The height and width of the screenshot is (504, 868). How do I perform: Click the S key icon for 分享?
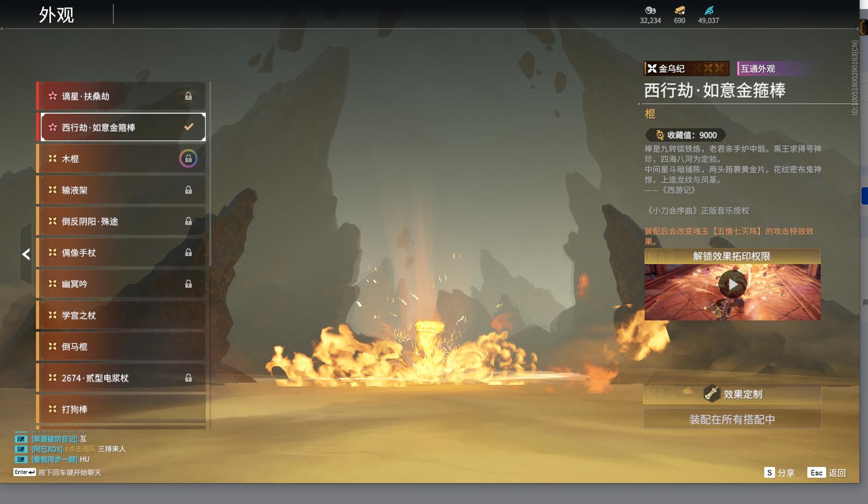[770, 473]
